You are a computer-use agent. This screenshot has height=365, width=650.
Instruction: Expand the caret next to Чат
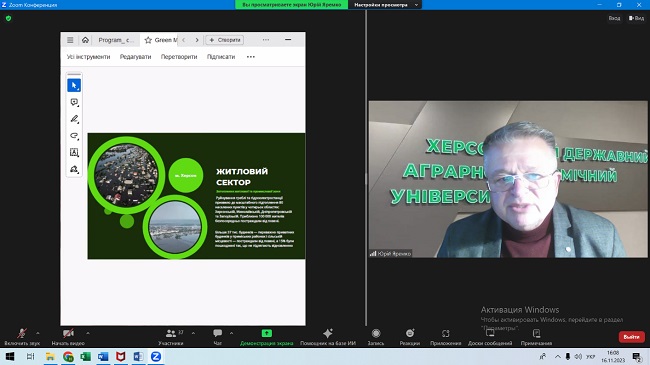click(231, 333)
